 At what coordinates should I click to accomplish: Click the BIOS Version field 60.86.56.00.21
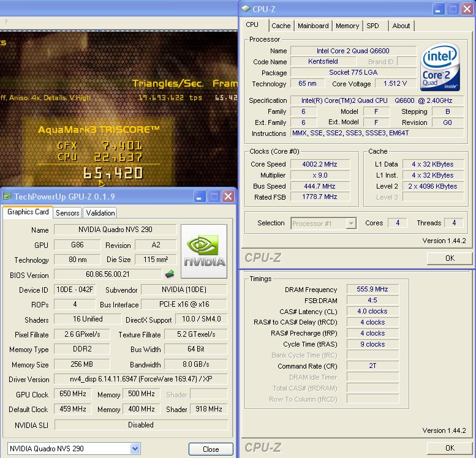click(108, 274)
